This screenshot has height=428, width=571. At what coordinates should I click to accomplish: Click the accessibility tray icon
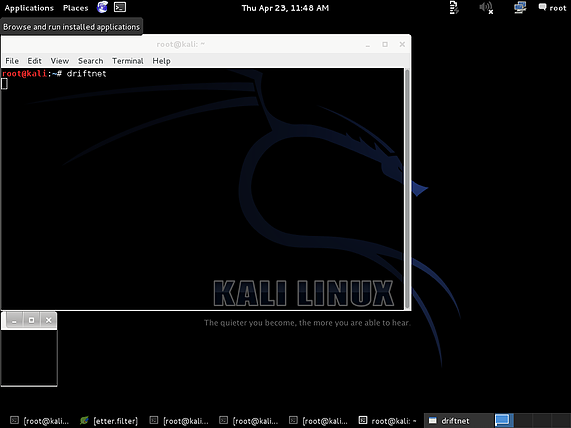coord(454,7)
